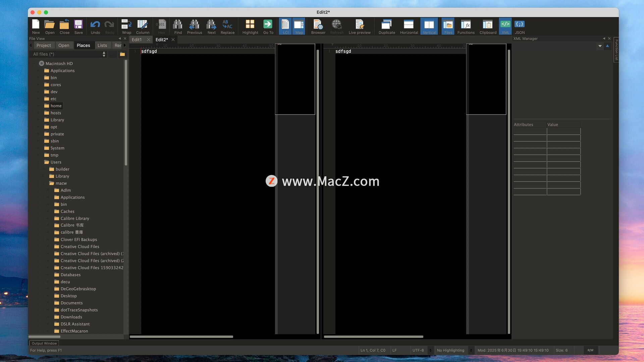This screenshot has width=644, height=362.
Task: Toggle the XML manager
Action: pyautogui.click(x=505, y=26)
